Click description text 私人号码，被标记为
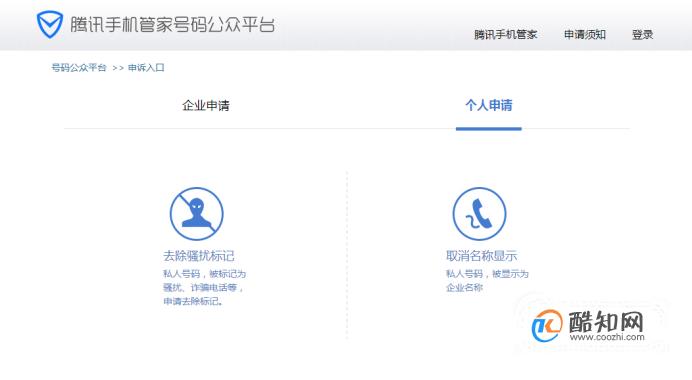The height and width of the screenshot is (380, 692). click(204, 274)
